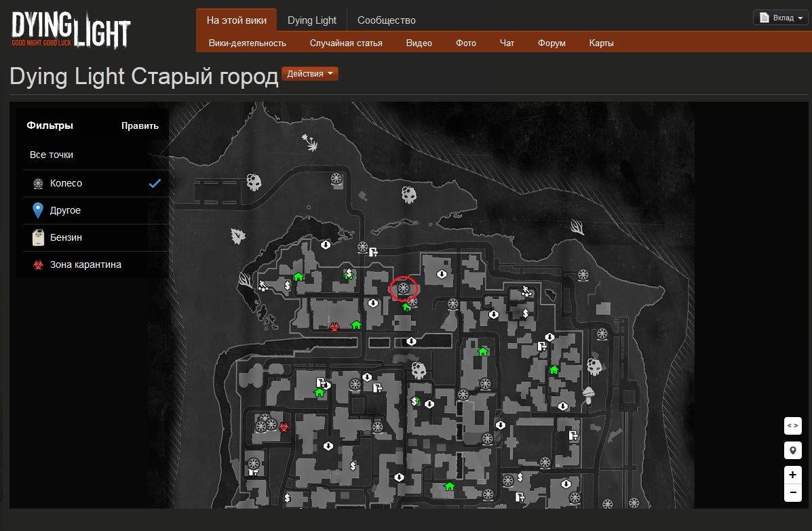This screenshot has height=531, width=812.
Task: Click the leaf marker on western shore
Action: (x=237, y=236)
